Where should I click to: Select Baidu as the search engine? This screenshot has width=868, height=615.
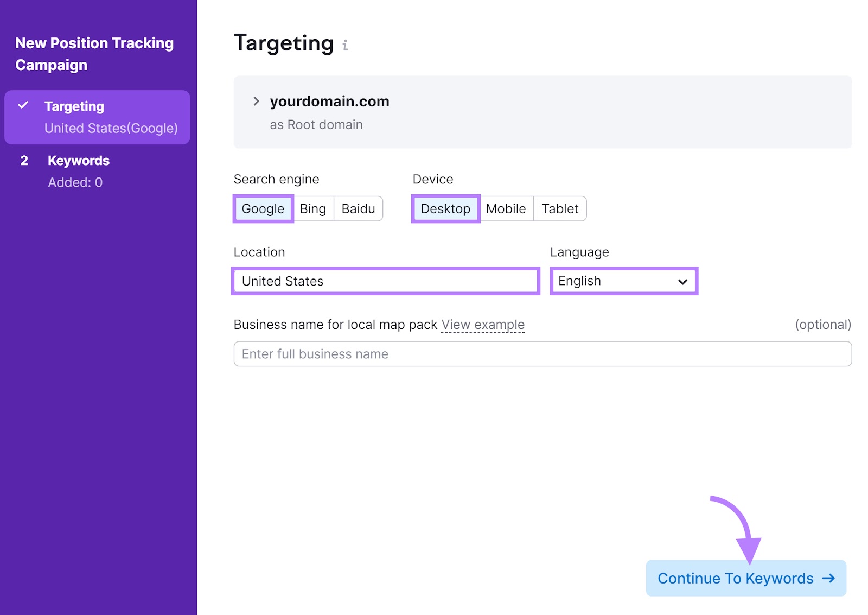coord(358,208)
